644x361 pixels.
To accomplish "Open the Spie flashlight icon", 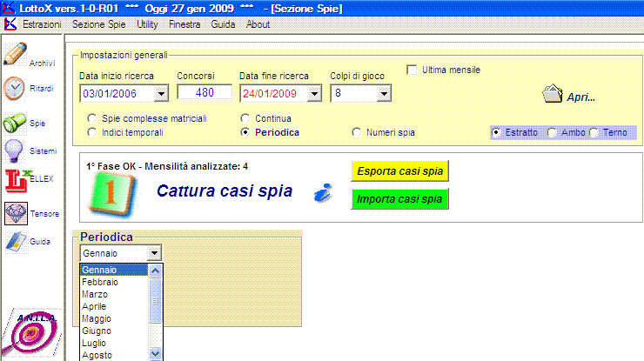I will [15, 124].
